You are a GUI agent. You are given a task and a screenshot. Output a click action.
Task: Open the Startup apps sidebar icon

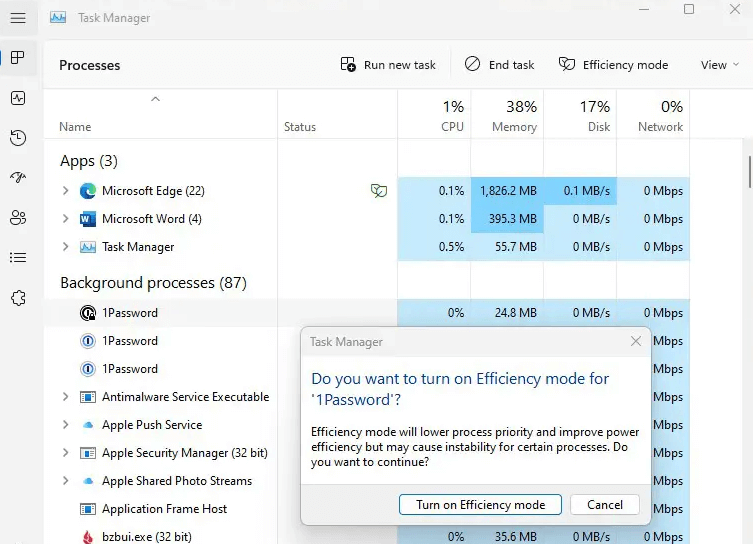tap(17, 178)
